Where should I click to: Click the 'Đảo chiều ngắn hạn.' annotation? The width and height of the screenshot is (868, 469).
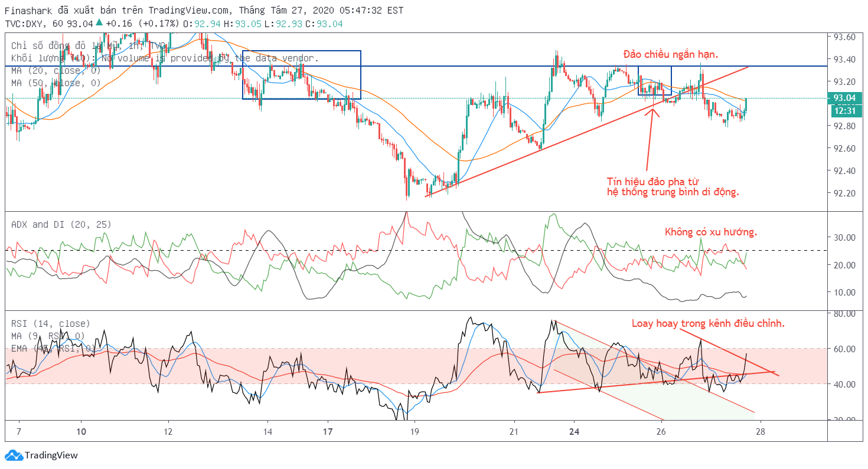pyautogui.click(x=671, y=54)
